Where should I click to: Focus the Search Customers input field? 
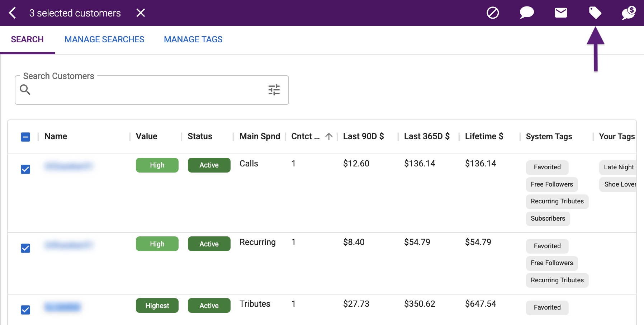tap(152, 90)
